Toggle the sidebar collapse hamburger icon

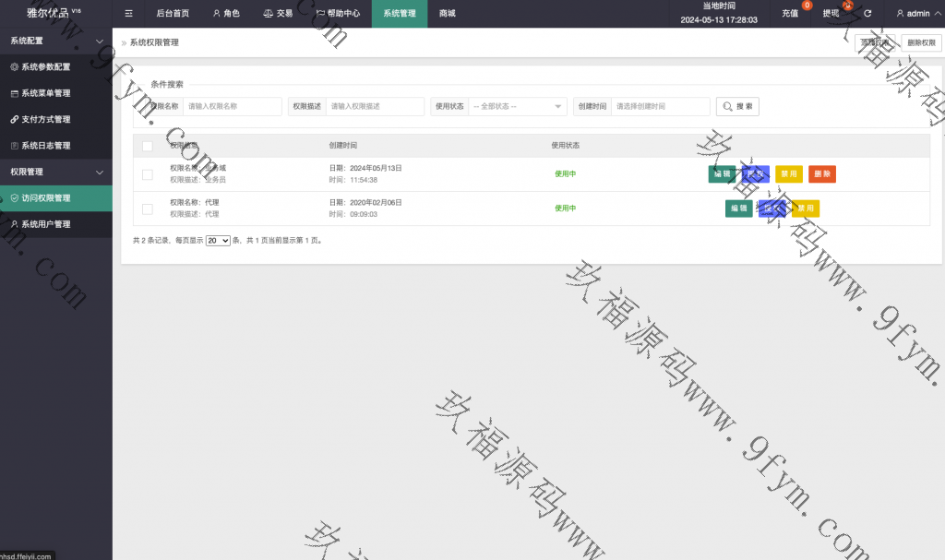(128, 14)
